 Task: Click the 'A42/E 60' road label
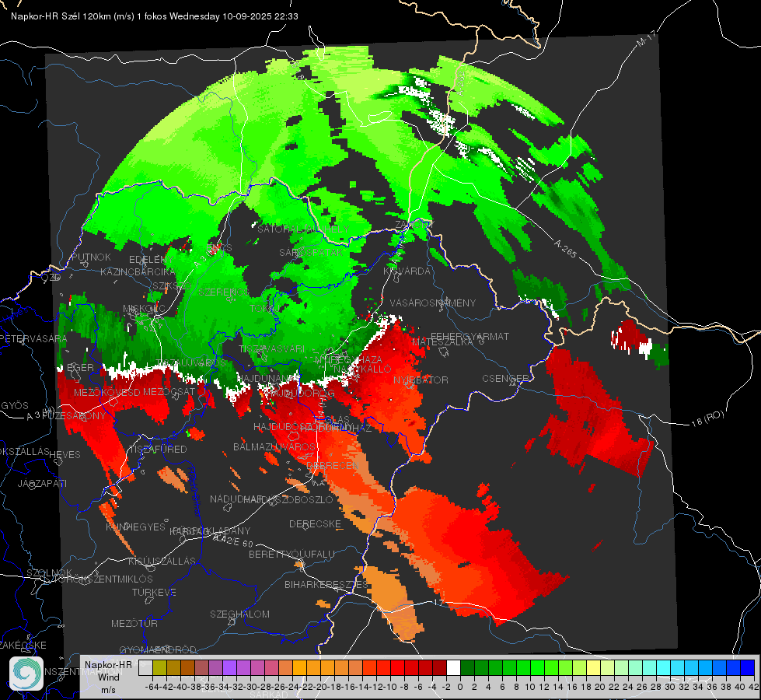pos(233,541)
